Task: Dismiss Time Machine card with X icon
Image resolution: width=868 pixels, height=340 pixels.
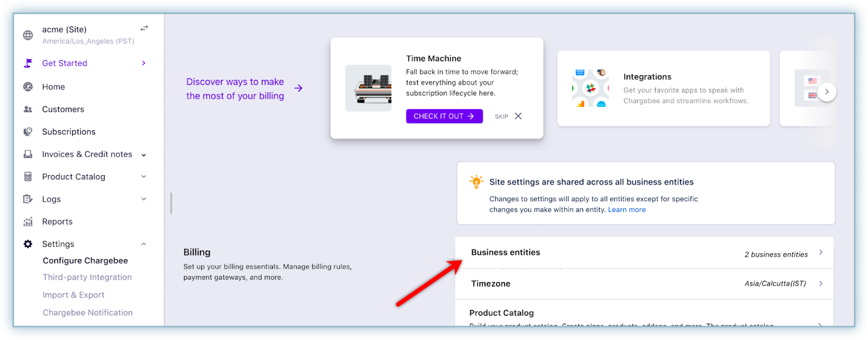Action: 518,116
